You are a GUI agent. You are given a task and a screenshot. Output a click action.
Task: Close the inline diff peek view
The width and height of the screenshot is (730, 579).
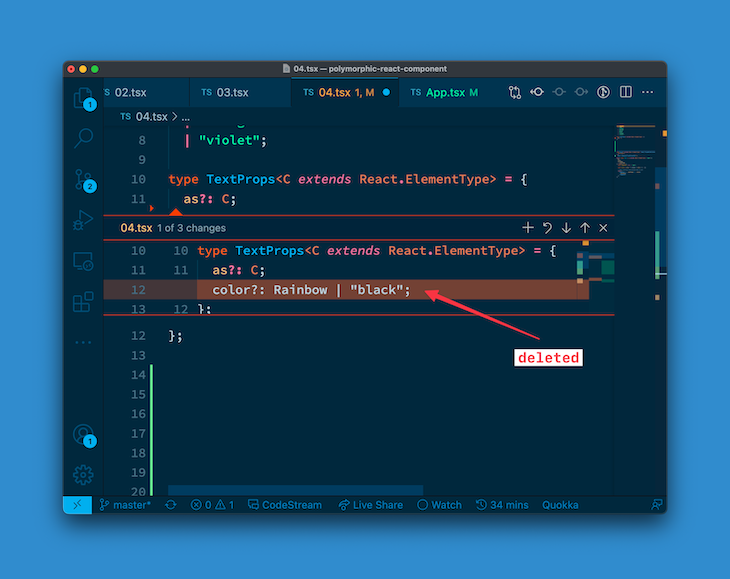pyautogui.click(x=603, y=228)
